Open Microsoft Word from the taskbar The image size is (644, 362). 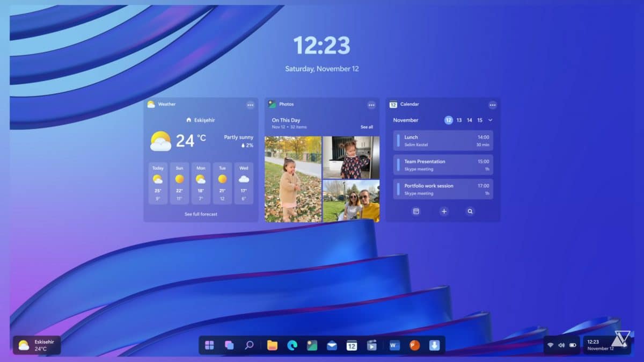(394, 346)
